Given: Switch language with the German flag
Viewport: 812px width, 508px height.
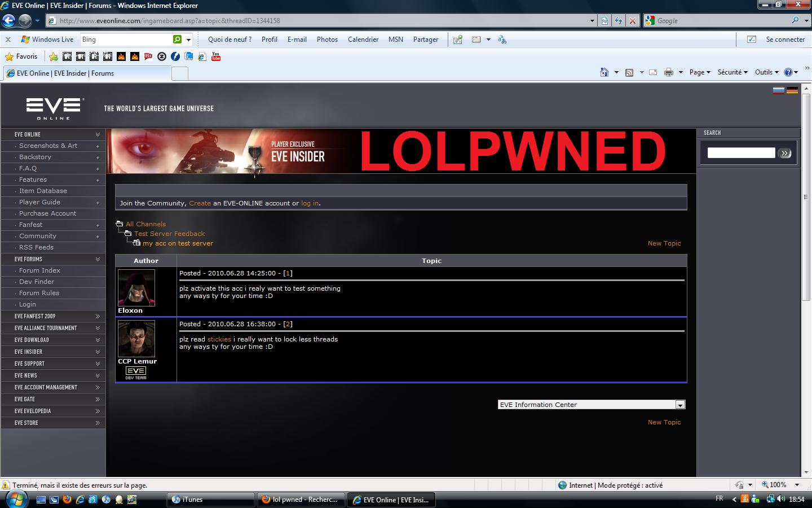Looking at the screenshot, I should point(792,90).
